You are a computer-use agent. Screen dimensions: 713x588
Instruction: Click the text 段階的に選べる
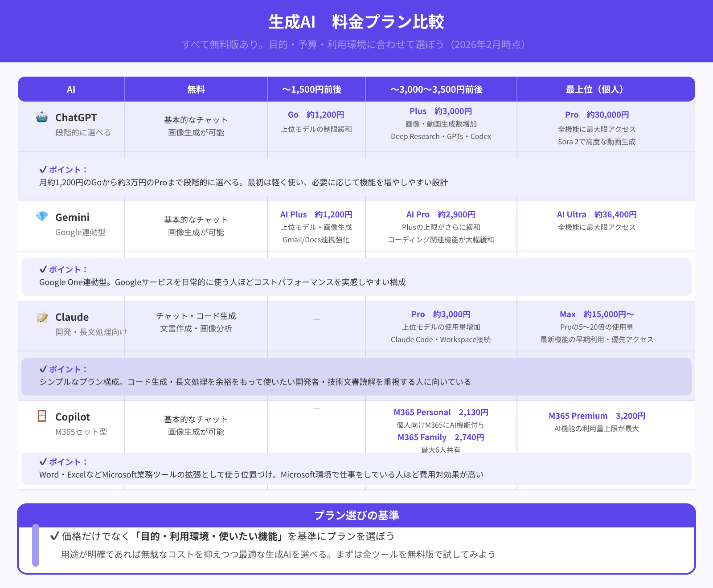[83, 133]
